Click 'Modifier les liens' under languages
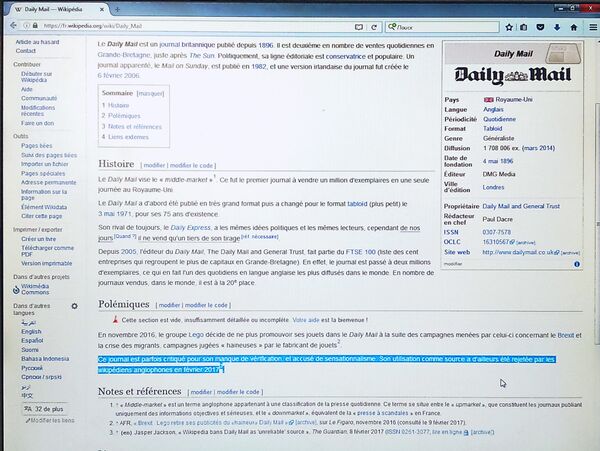This screenshot has width=600, height=451. click(50, 420)
